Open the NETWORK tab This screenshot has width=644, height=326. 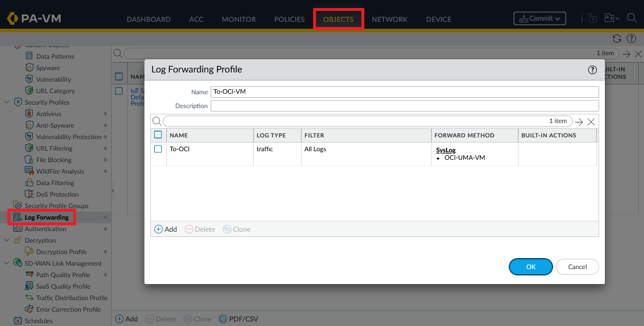click(389, 19)
